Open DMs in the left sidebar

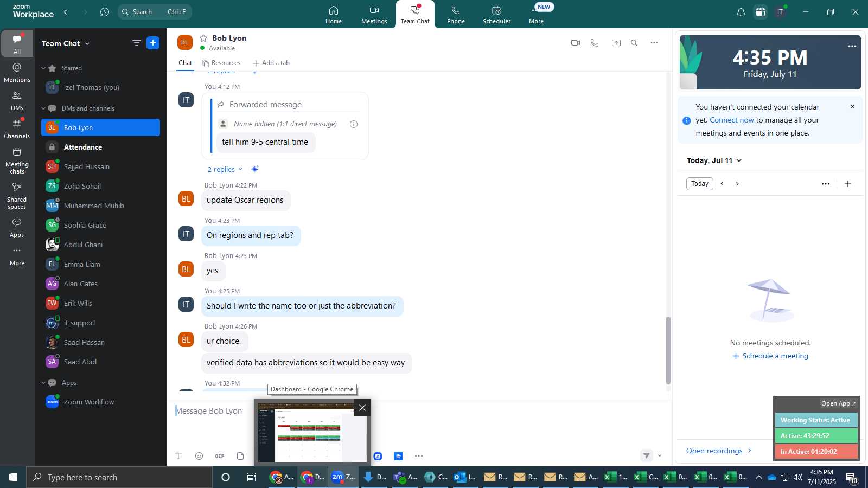click(x=17, y=101)
